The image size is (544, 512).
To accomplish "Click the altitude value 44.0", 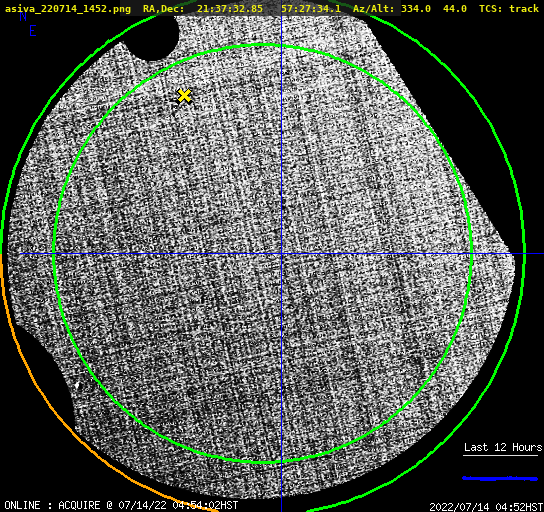I will click(455, 8).
